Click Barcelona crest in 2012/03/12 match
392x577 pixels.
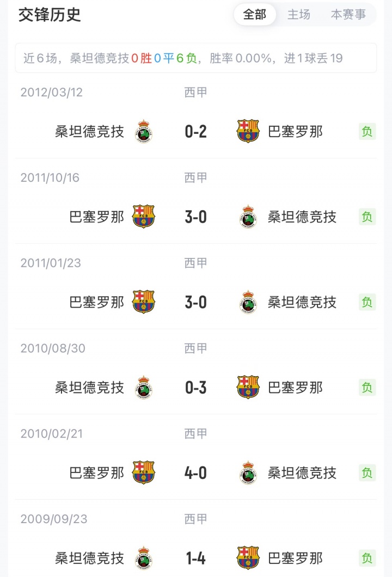click(x=248, y=131)
